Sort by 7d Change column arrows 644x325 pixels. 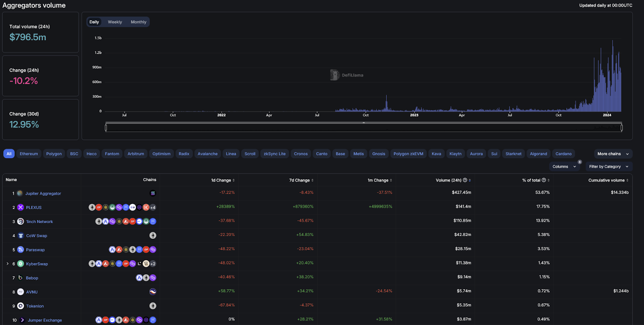click(312, 180)
